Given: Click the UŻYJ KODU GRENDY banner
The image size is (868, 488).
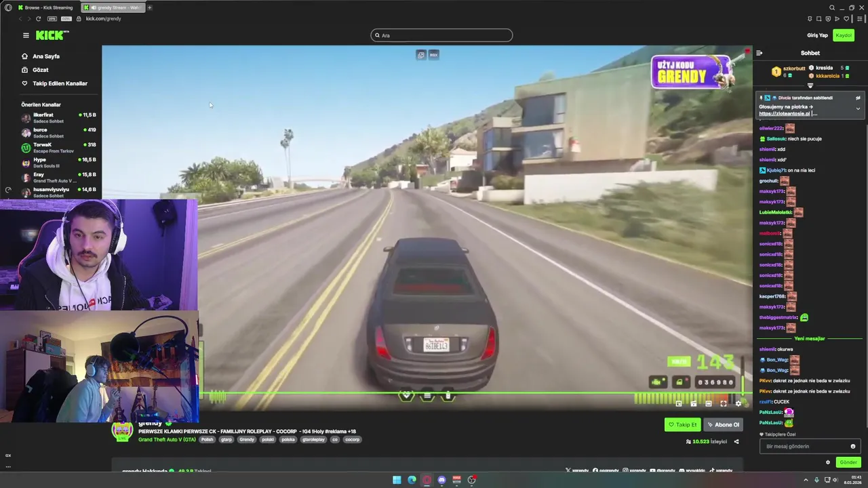Looking at the screenshot, I should [692, 72].
